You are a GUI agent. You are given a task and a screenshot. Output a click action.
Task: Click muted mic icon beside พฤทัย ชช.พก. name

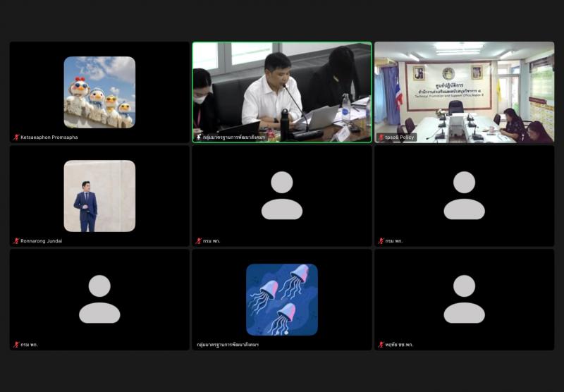tap(381, 345)
